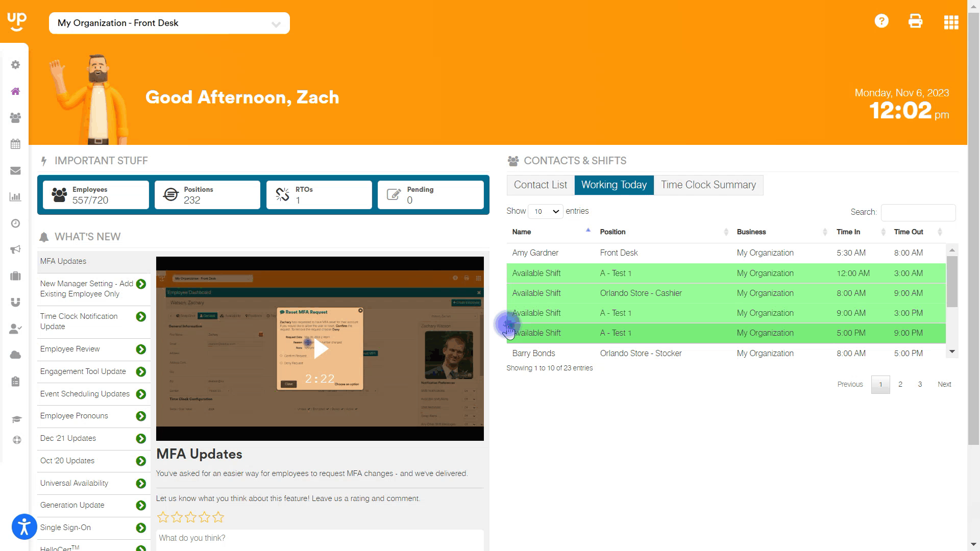Click the messages/envelope sidebar icon

pyautogui.click(x=15, y=171)
